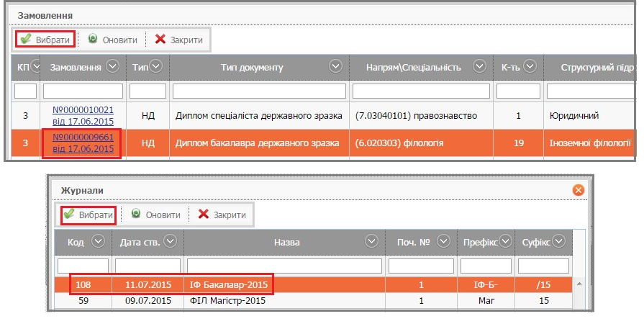The width and height of the screenshot is (644, 329).
Task: Focus filter field under Тип column
Action: [148, 91]
